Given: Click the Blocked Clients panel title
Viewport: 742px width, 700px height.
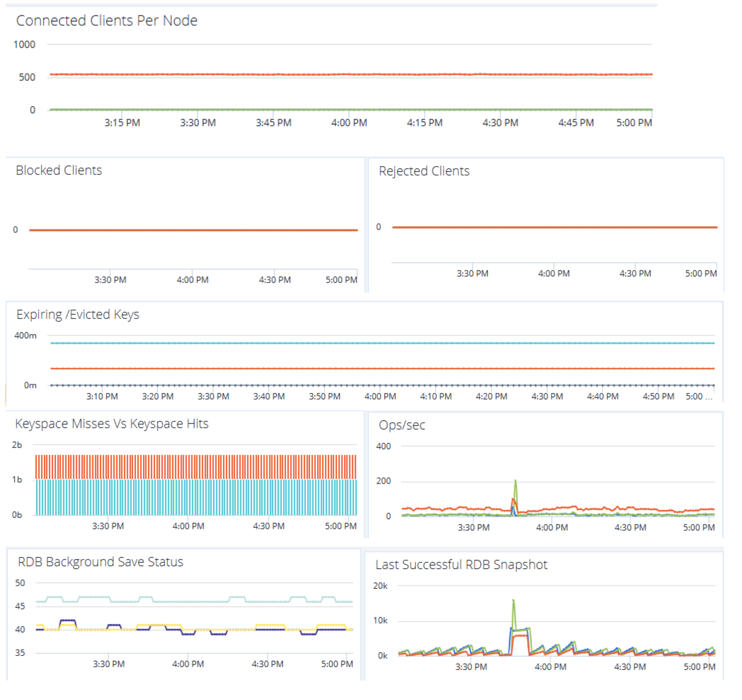Looking at the screenshot, I should [59, 171].
